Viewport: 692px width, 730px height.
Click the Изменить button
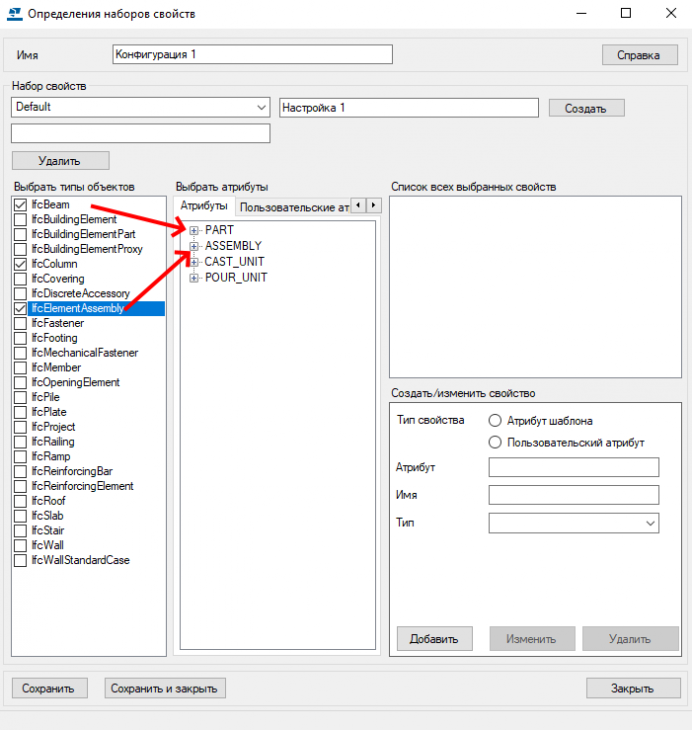532,639
